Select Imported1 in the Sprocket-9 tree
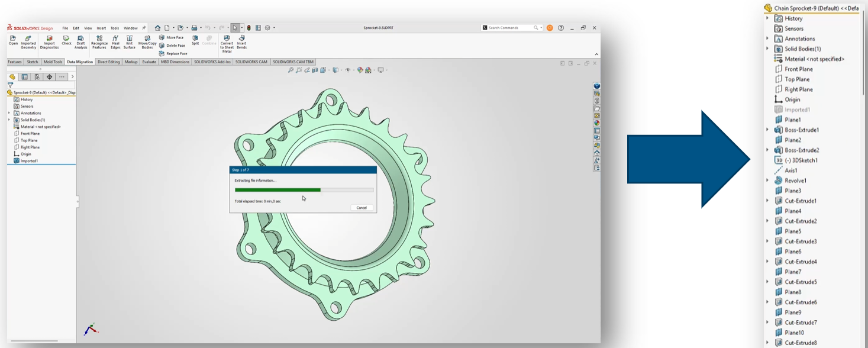Image resolution: width=868 pixels, height=348 pixels. pos(28,161)
